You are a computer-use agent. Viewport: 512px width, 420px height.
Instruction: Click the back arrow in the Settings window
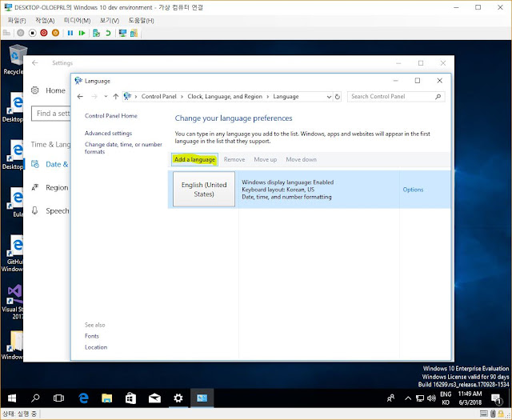pos(35,62)
